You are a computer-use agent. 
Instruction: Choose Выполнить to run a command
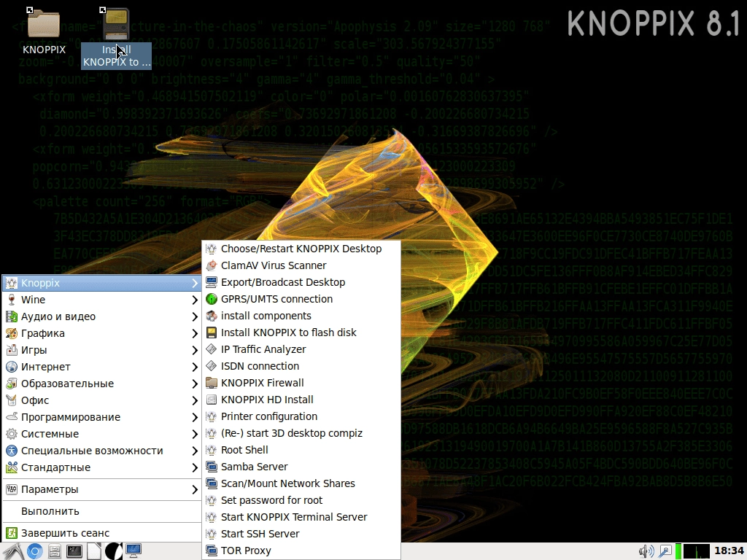pyautogui.click(x=101, y=511)
